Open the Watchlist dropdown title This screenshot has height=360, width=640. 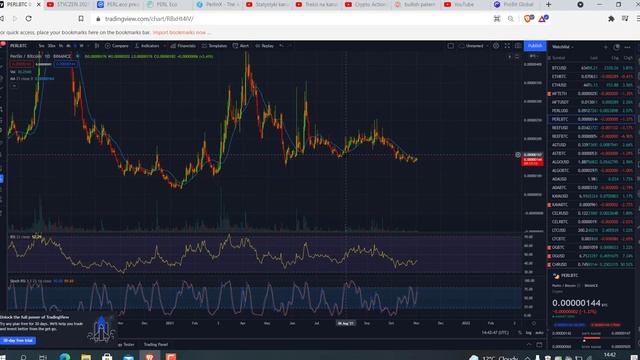coord(562,47)
